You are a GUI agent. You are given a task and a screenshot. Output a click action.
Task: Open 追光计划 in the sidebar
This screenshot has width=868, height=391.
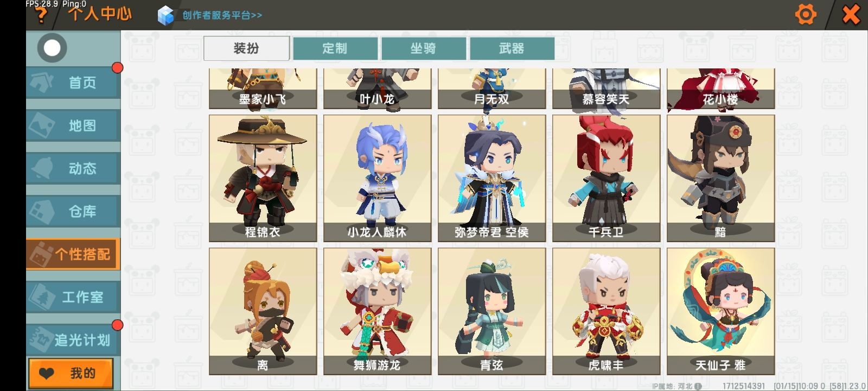coord(73,340)
